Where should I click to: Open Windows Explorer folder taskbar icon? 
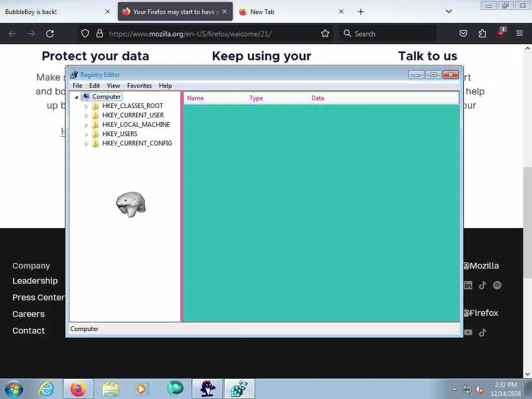(111, 389)
